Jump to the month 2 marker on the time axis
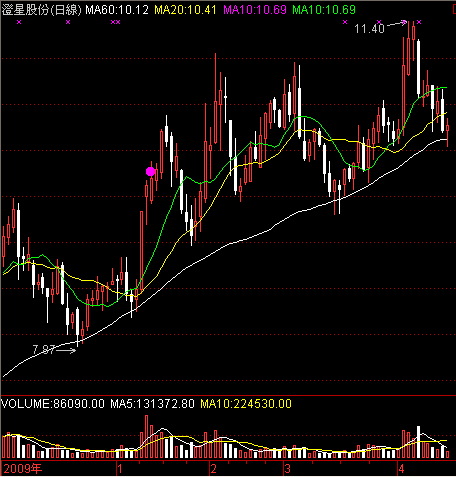The height and width of the screenshot is (477, 456). pyautogui.click(x=213, y=469)
